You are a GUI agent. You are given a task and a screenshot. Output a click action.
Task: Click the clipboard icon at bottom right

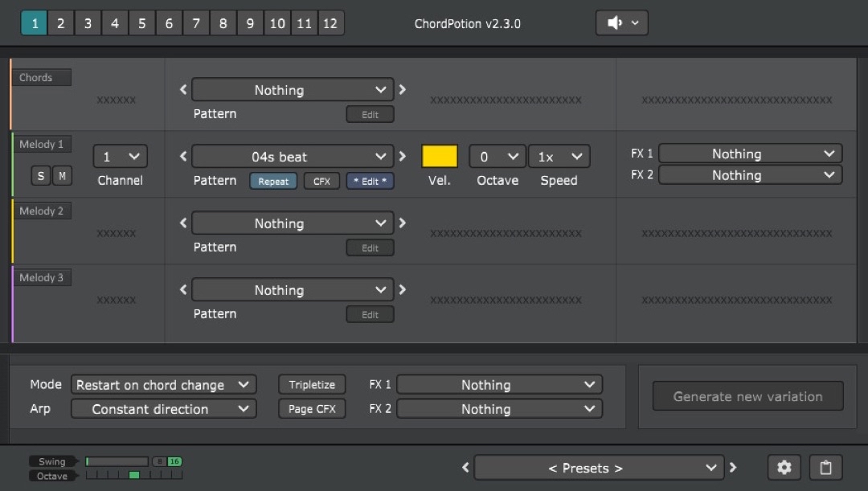pyautogui.click(x=825, y=468)
